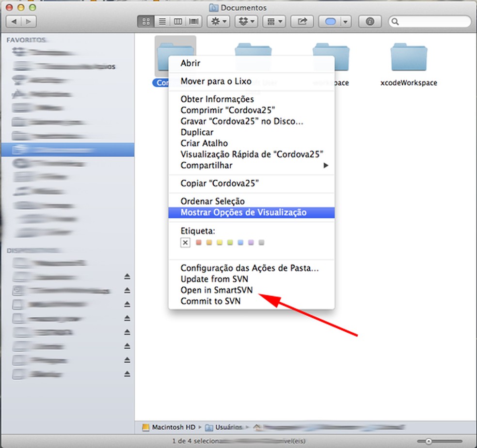Choose Mover para o Lixo
Image resolution: width=477 pixels, height=448 pixels.
click(x=252, y=81)
